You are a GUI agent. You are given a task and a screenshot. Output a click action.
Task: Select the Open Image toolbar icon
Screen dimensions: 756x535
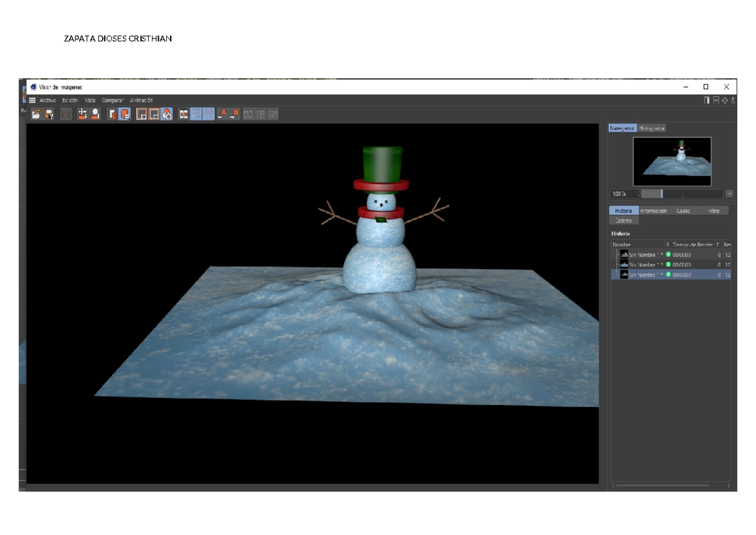pos(36,114)
